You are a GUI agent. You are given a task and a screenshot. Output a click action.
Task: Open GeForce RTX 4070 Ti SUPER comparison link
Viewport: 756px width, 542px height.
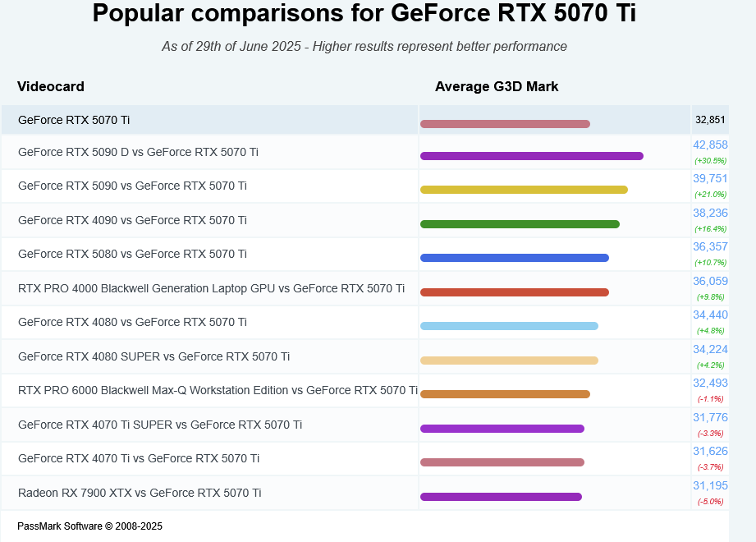160,425
